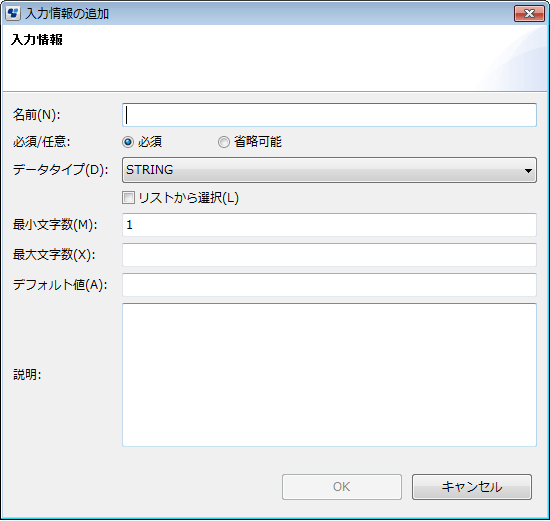This screenshot has width=550, height=521.
Task: Click the 必須/任意: label
Action: [41, 142]
